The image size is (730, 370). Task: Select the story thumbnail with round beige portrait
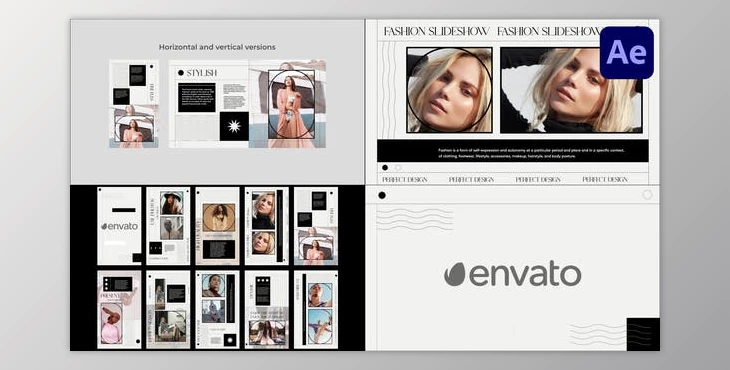[217, 226]
